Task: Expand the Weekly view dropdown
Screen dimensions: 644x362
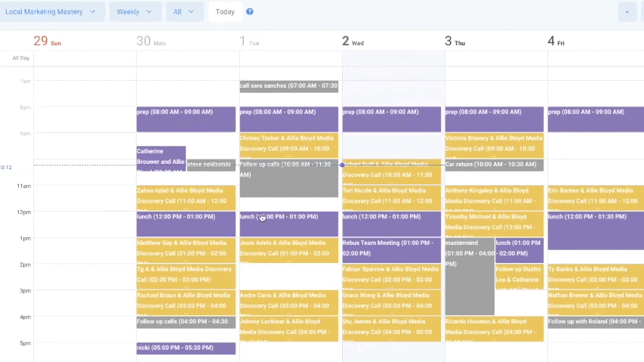Action: 135,11
